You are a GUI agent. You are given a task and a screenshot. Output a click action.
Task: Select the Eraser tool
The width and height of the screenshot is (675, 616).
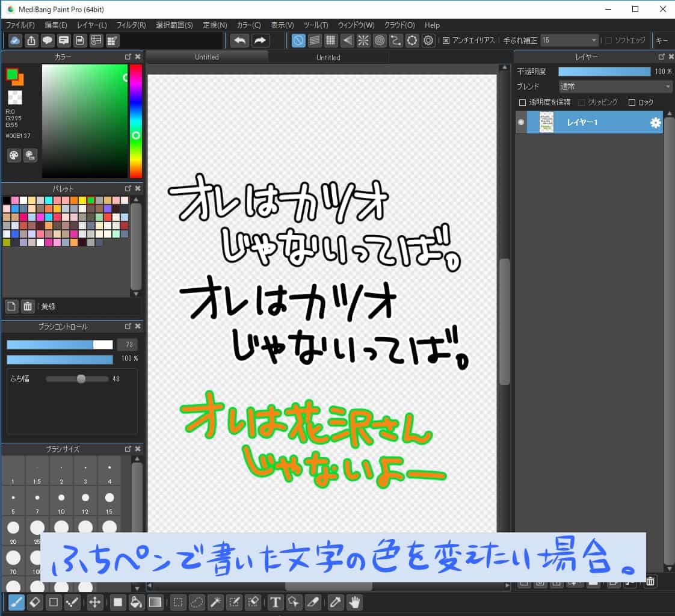(x=35, y=602)
